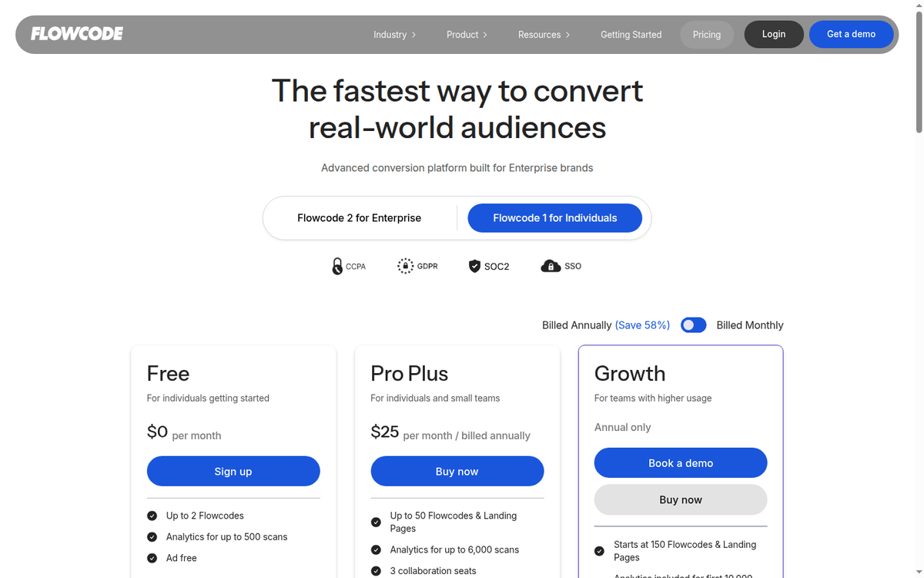Click CCPA label text
The width and height of the screenshot is (924, 578).
coord(356,267)
